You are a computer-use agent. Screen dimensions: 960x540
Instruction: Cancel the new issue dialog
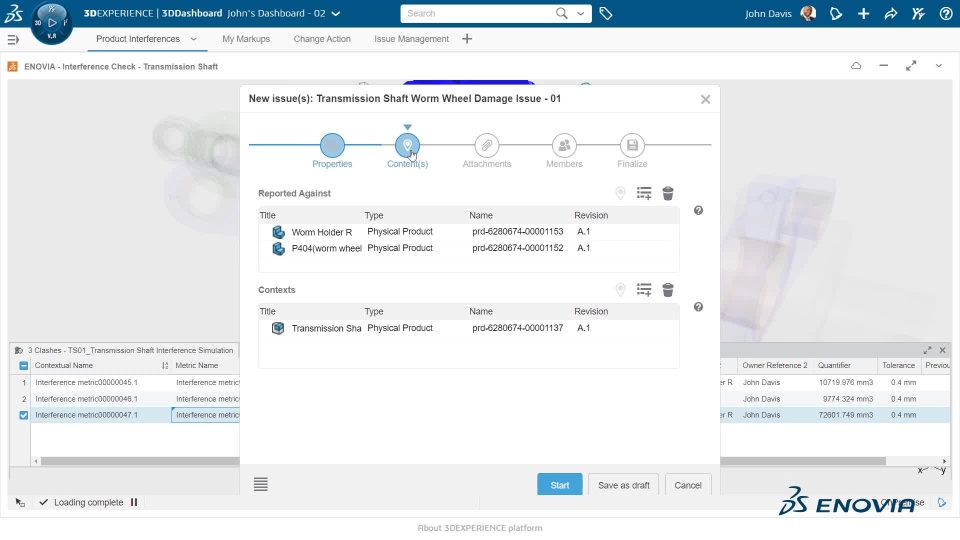pos(688,485)
